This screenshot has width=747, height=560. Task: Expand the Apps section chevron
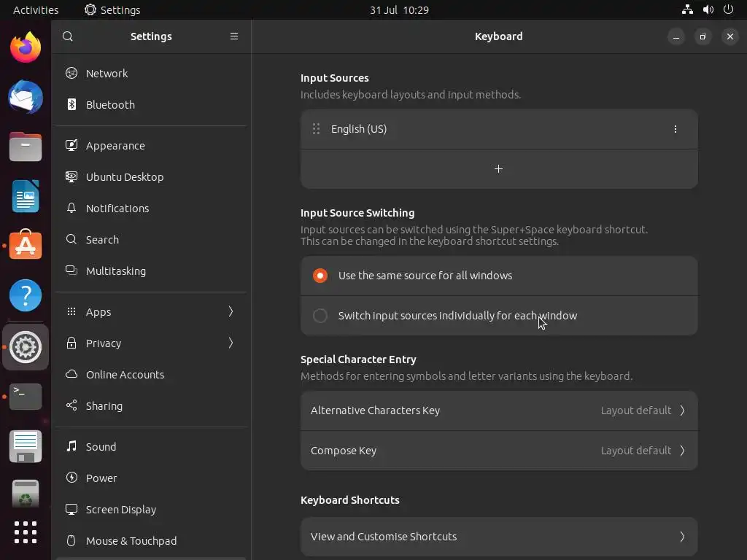[x=231, y=312]
